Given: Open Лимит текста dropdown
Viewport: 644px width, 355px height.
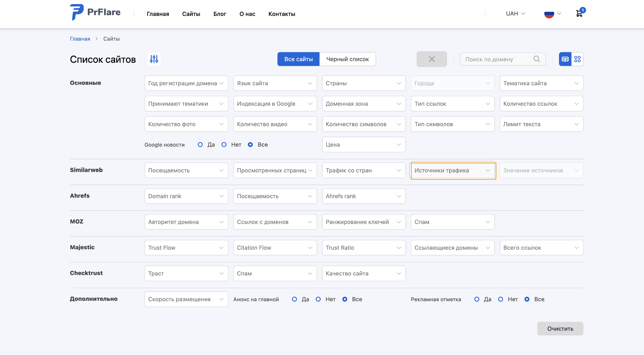Looking at the screenshot, I should click(x=541, y=124).
